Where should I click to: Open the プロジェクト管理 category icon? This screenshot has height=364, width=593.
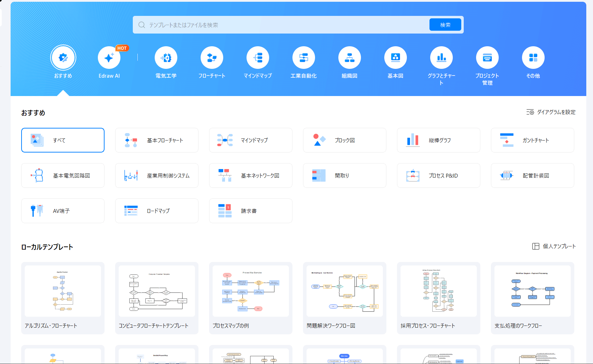coord(487,58)
